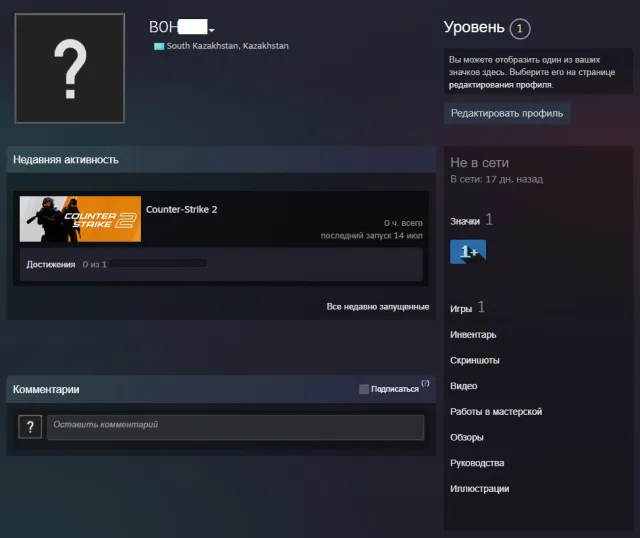
Task: Follow the редактирования профиля link
Action: (500, 85)
